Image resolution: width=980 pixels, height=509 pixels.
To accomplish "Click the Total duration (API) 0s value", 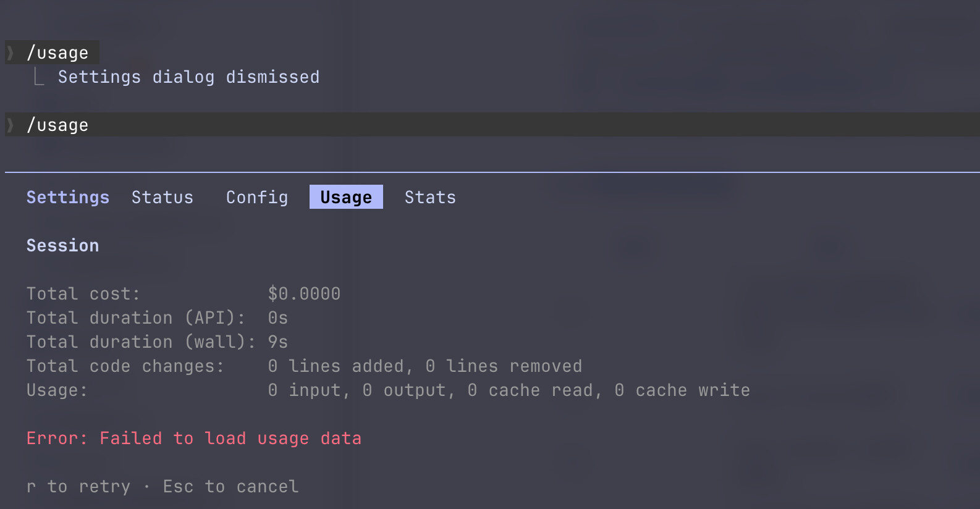I will point(278,318).
